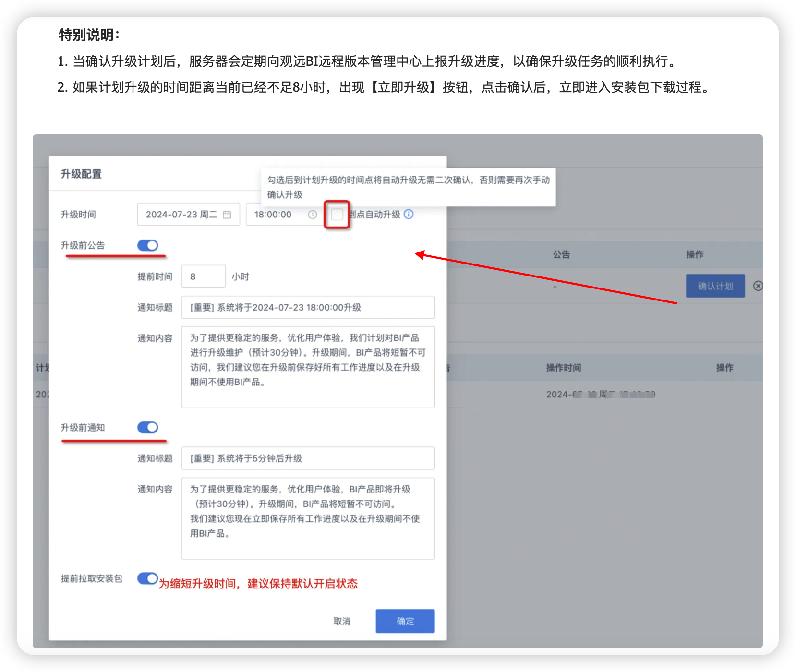796x672 pixels.
Task: Click the tooltip text 勾选后到计划升级的时间点
Action: coord(409,187)
